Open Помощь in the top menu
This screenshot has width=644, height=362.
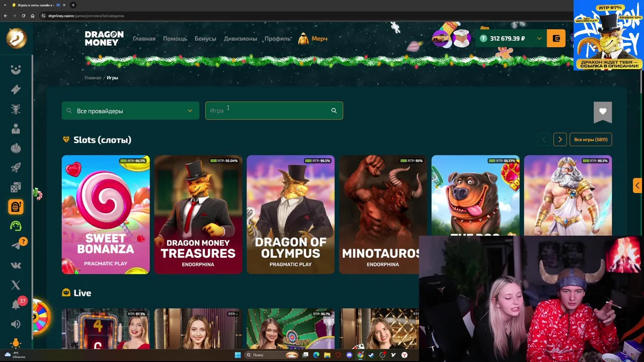[x=175, y=39]
